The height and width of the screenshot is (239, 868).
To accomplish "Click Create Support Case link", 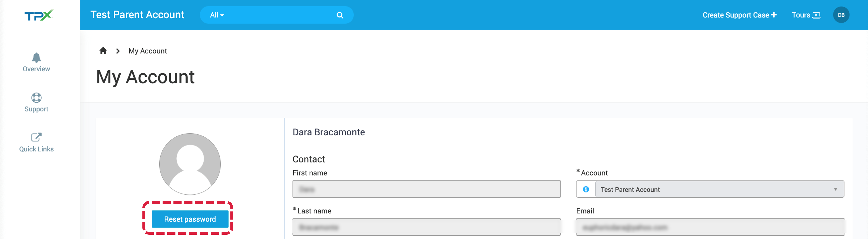I will point(739,15).
